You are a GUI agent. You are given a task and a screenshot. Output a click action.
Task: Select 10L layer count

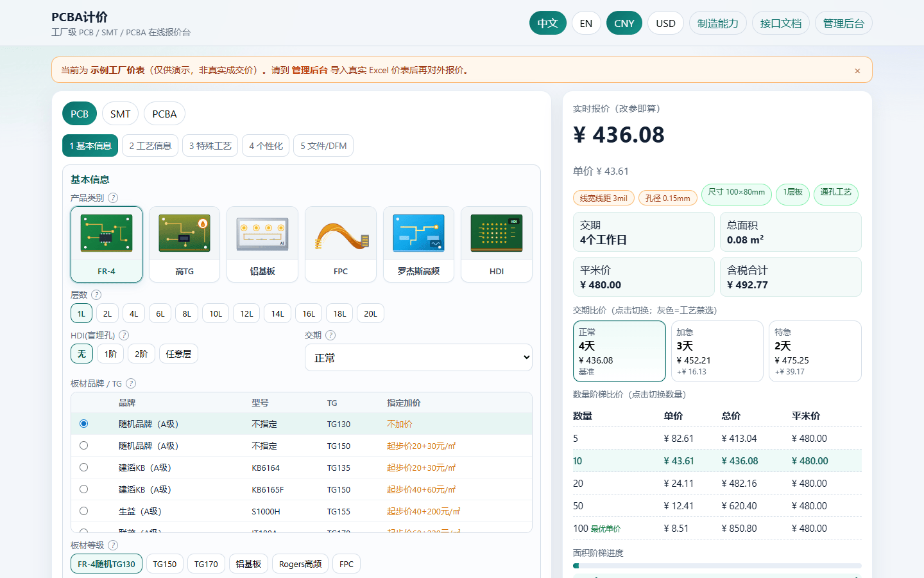click(216, 313)
